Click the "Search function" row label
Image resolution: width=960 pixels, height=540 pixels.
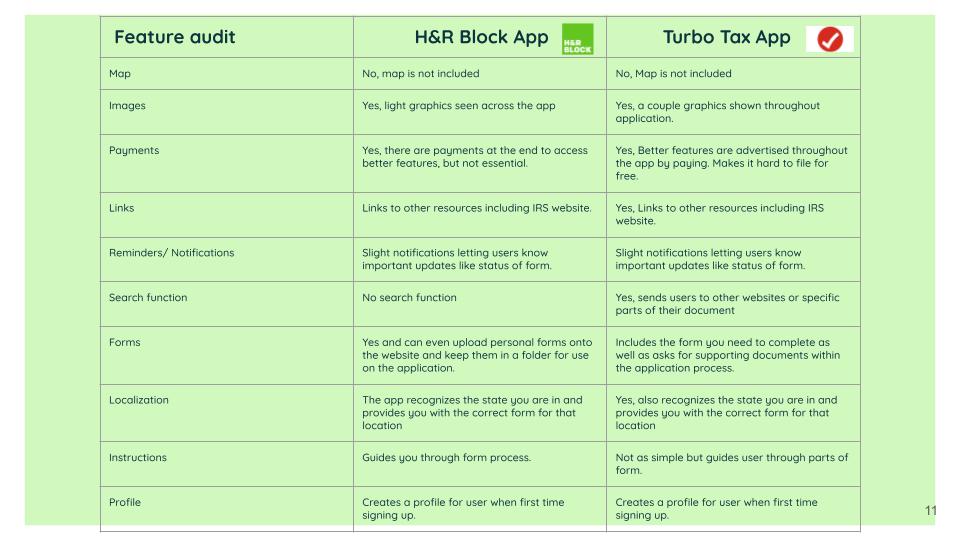(x=148, y=298)
